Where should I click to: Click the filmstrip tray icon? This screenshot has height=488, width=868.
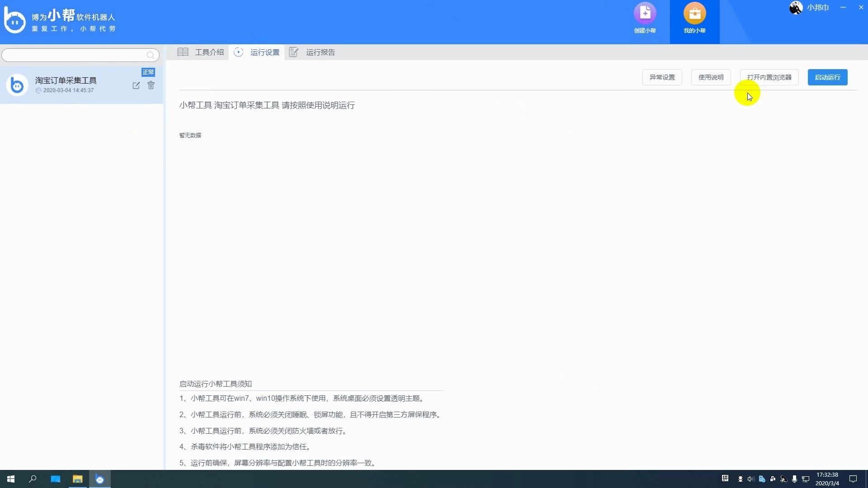point(740,479)
